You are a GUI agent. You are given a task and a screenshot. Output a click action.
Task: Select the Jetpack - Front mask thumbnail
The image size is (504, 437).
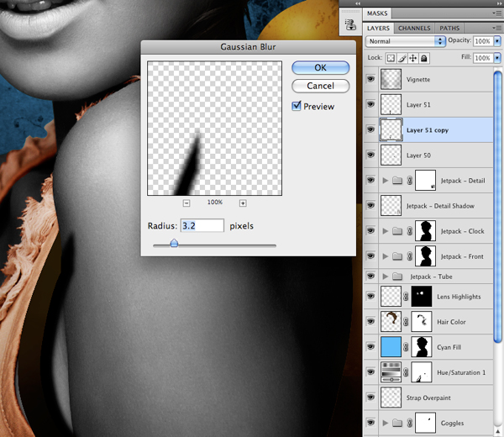425,256
